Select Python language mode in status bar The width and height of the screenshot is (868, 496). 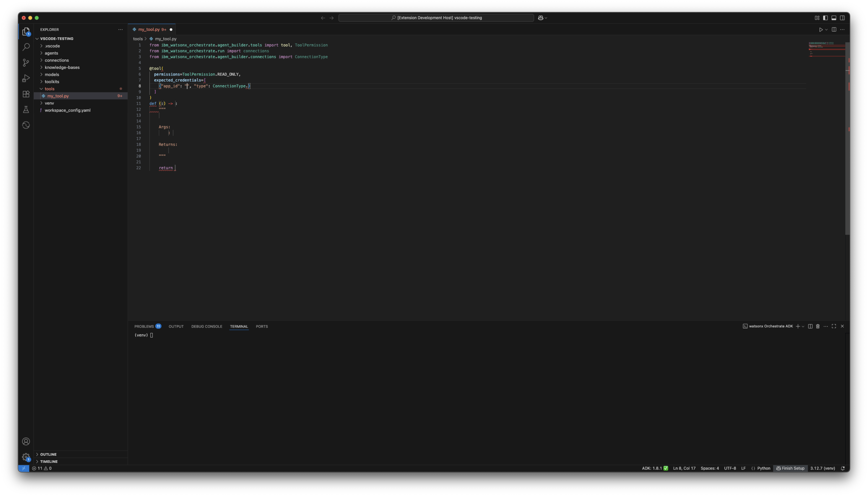coord(763,468)
